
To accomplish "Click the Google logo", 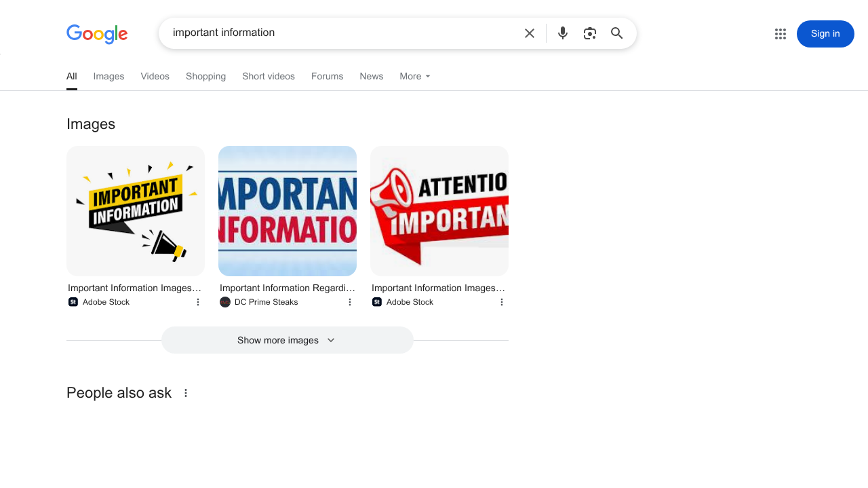I will coord(97,34).
